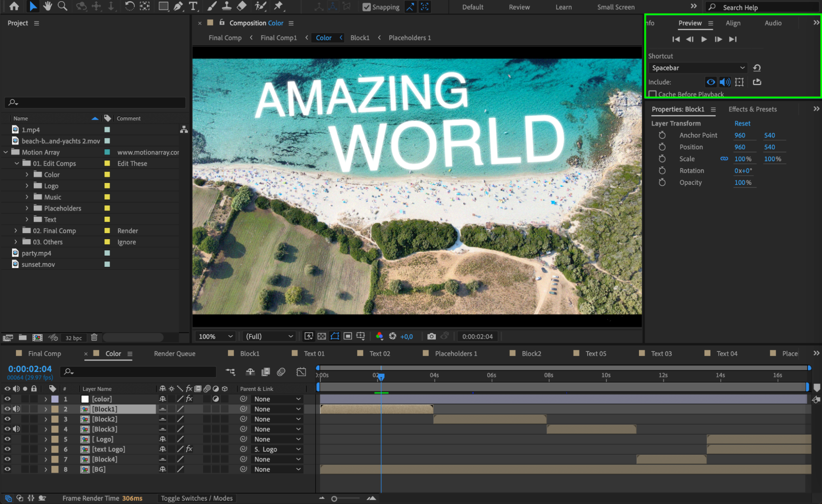
Task: Open the Effects & Presets tab
Action: [752, 109]
